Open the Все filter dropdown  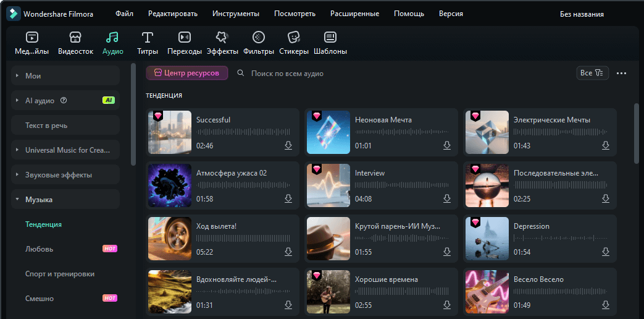[592, 73]
